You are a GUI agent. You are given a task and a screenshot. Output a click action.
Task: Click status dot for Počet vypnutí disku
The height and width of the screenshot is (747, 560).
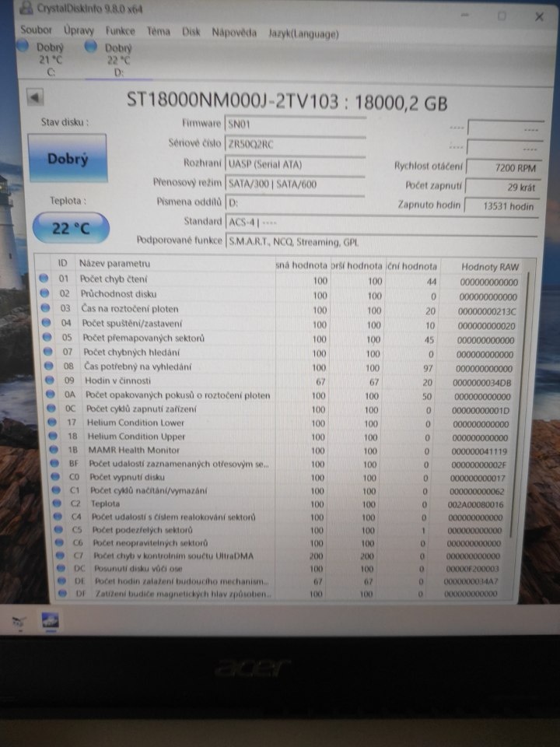click(55, 476)
